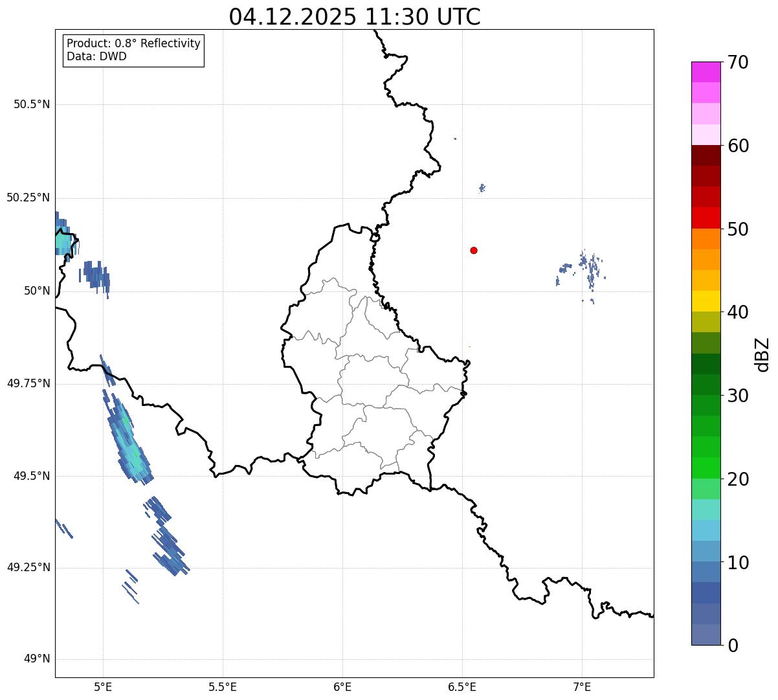This screenshot has width=778, height=700.
Task: Click the 7°E longitude label
Action: (582, 686)
